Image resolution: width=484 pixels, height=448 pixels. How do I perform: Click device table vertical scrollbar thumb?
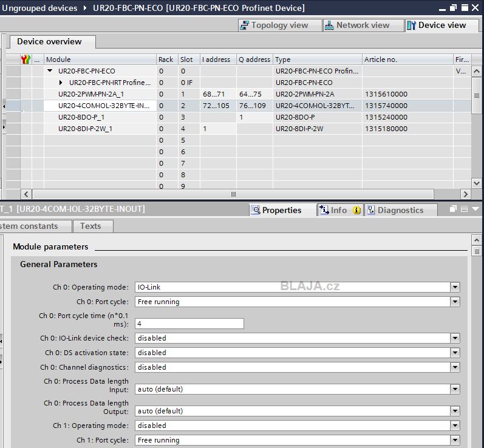click(477, 96)
